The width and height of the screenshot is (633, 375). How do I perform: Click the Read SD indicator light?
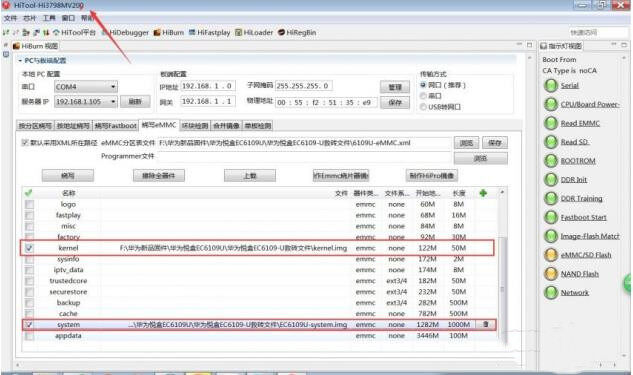coord(551,142)
